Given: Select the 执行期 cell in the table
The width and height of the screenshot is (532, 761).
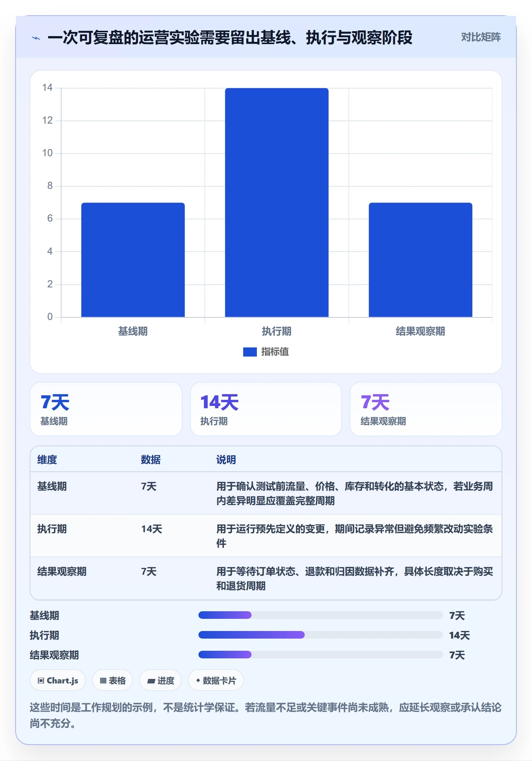Looking at the screenshot, I should (x=52, y=529).
